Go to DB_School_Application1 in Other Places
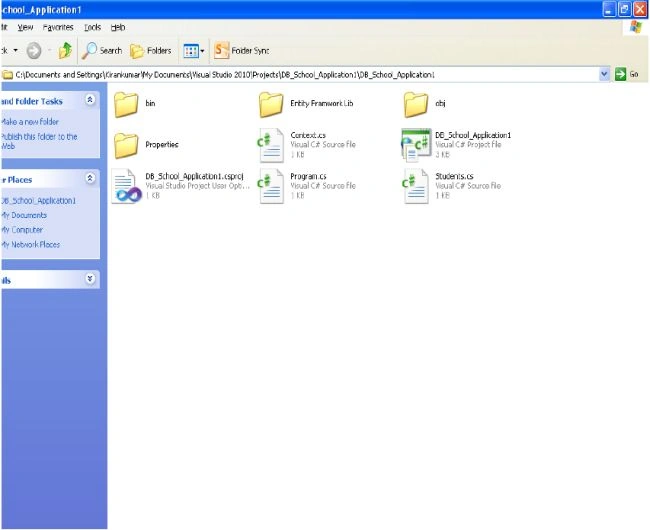 pyautogui.click(x=39, y=201)
